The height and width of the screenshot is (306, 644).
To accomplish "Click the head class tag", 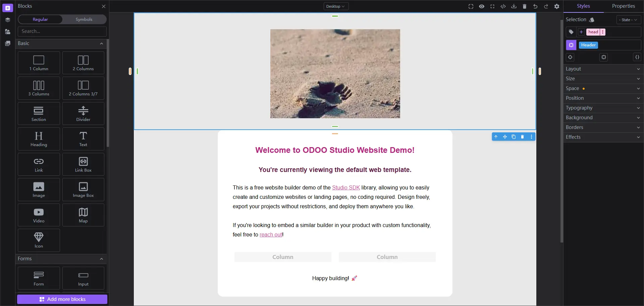I will tap(593, 32).
